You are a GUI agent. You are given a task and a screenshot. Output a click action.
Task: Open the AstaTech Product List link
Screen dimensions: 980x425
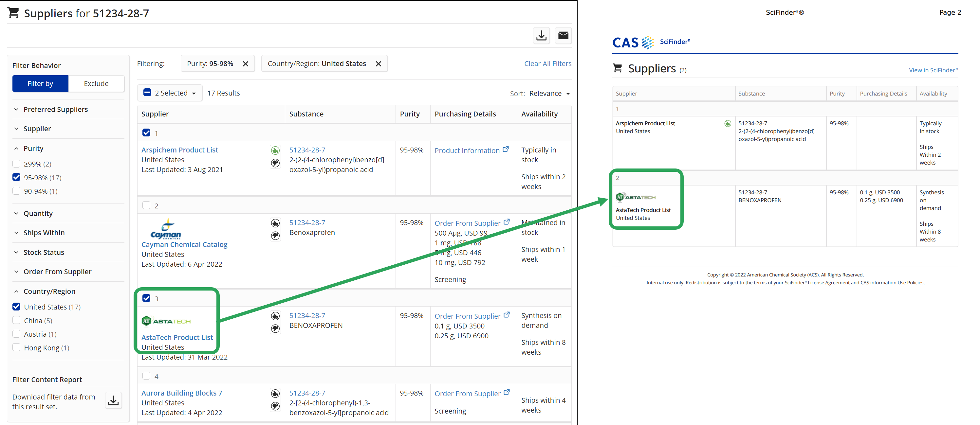[177, 338]
